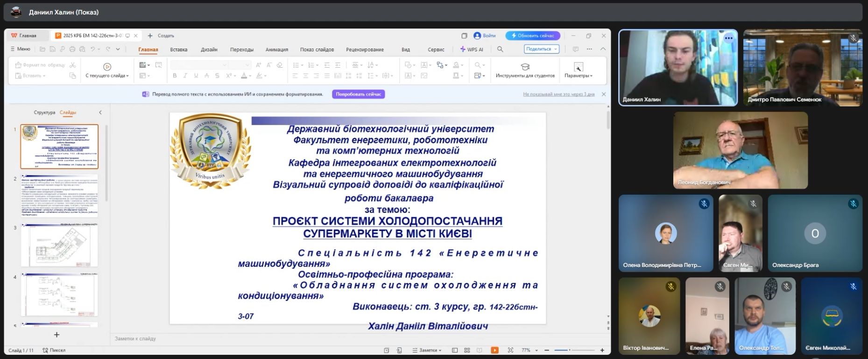Click the Cut scissors icon
Viewport: 868px width, 359px height.
(73, 65)
